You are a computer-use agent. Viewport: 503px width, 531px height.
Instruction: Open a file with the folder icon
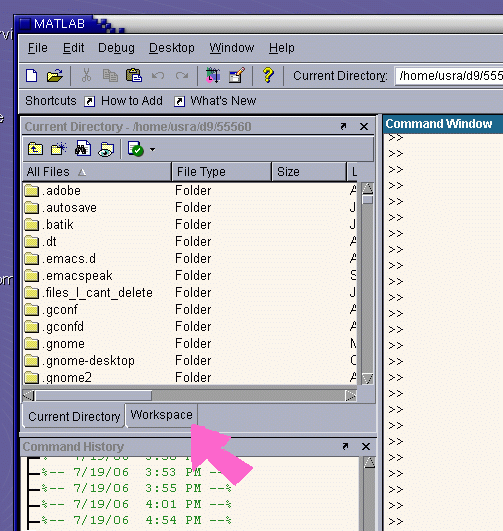pyautogui.click(x=55, y=76)
